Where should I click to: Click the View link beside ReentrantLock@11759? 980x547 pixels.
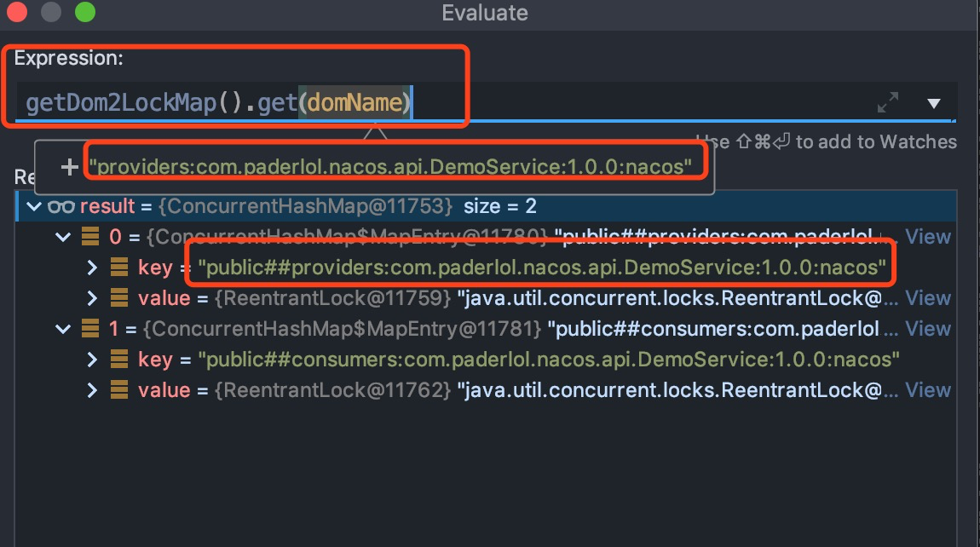(927, 297)
